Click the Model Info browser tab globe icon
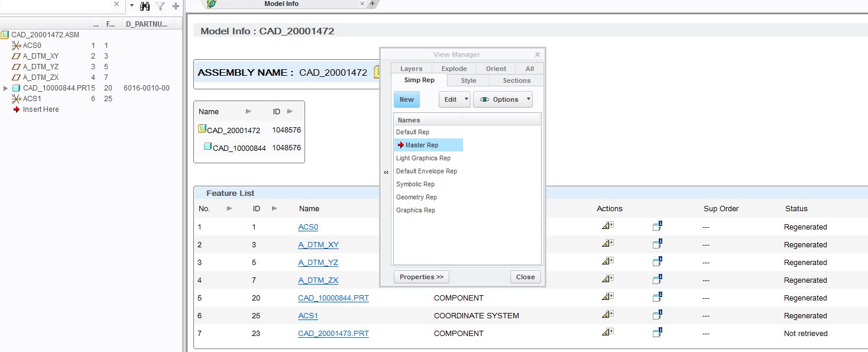The width and height of the screenshot is (868, 352). pyautogui.click(x=211, y=4)
